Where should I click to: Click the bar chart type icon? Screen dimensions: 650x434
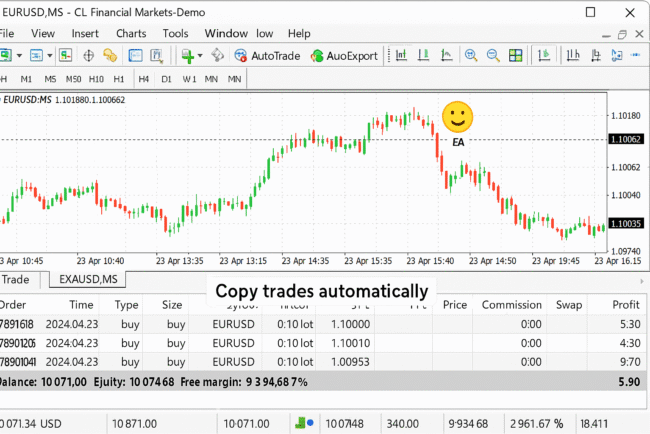coord(400,56)
